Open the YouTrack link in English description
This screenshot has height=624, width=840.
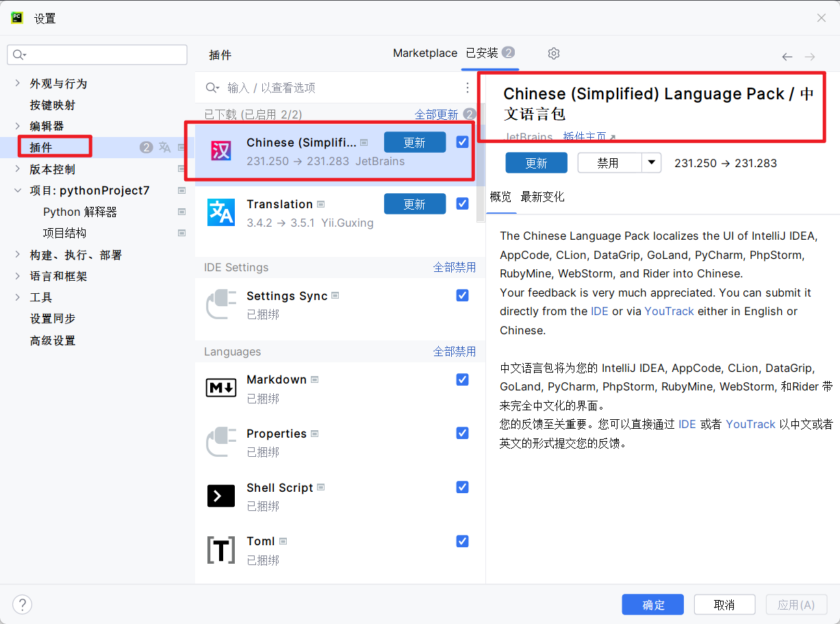[669, 311]
